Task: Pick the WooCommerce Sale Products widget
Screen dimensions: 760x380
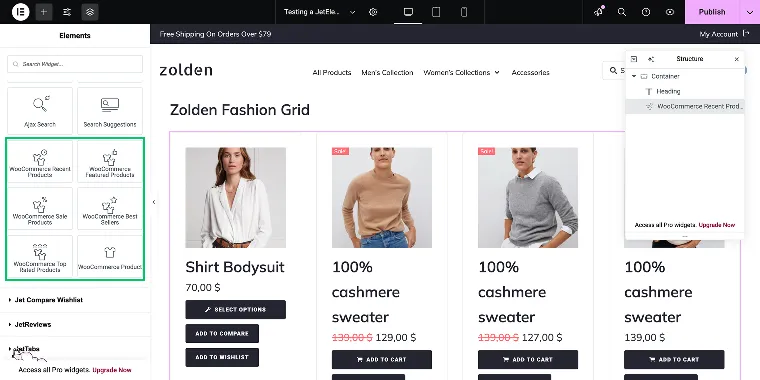Action: (x=40, y=209)
